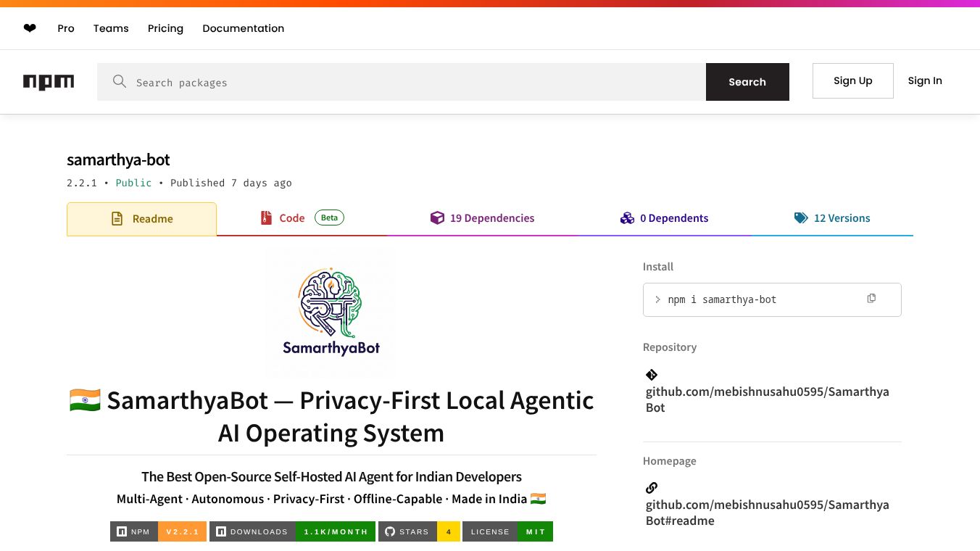980x551 pixels.
Task: Click the MIT license badge
Action: (507, 531)
